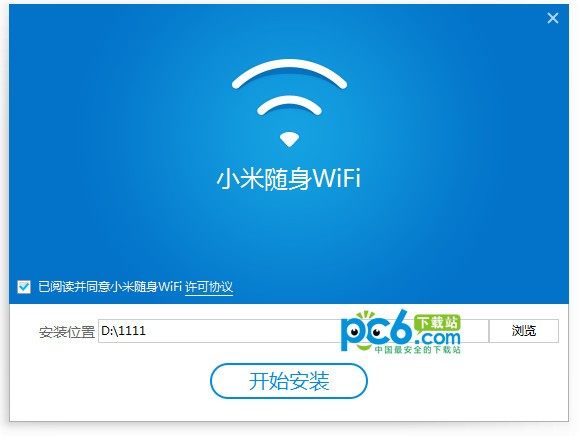Uncheck the license agreement checkbox
This screenshot has width=578, height=436.
(24, 287)
